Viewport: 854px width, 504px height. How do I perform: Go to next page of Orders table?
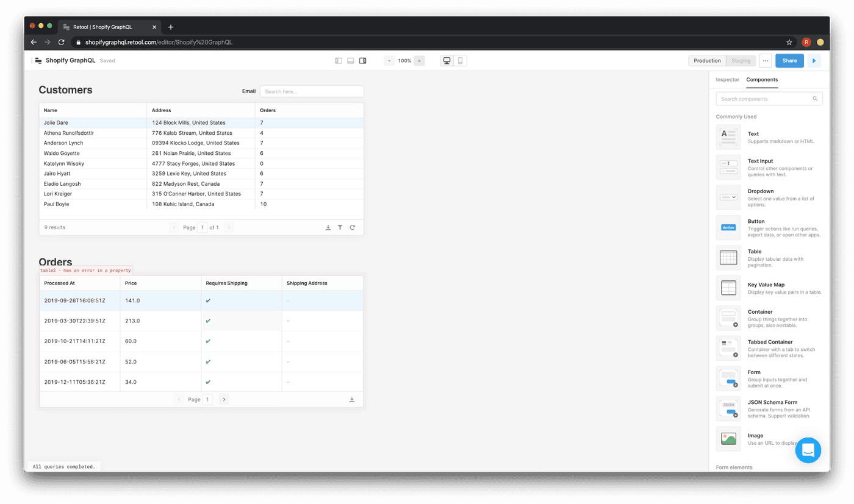224,400
